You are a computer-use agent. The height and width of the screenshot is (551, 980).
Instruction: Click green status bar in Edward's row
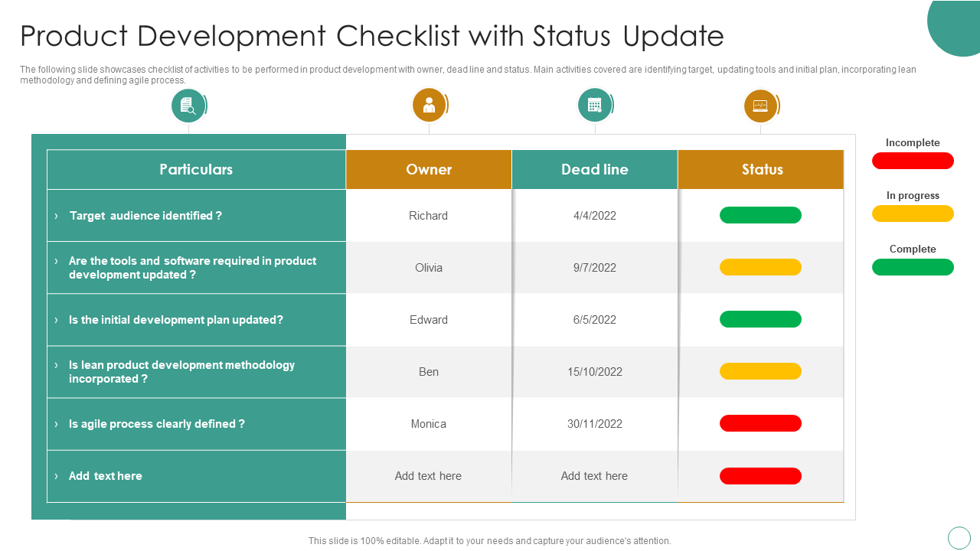(760, 319)
